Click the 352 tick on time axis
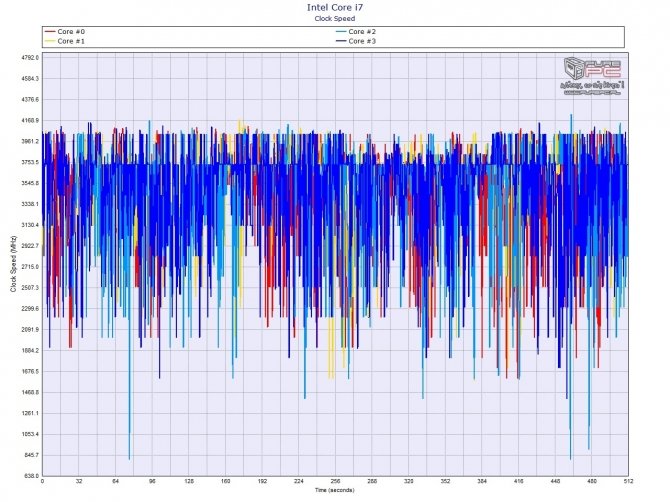The width and height of the screenshot is (670, 502). point(445,481)
